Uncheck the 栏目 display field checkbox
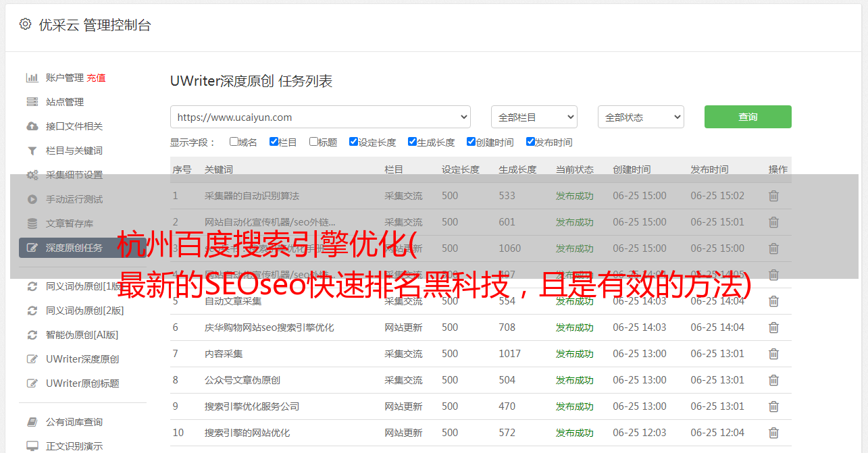 (274, 142)
